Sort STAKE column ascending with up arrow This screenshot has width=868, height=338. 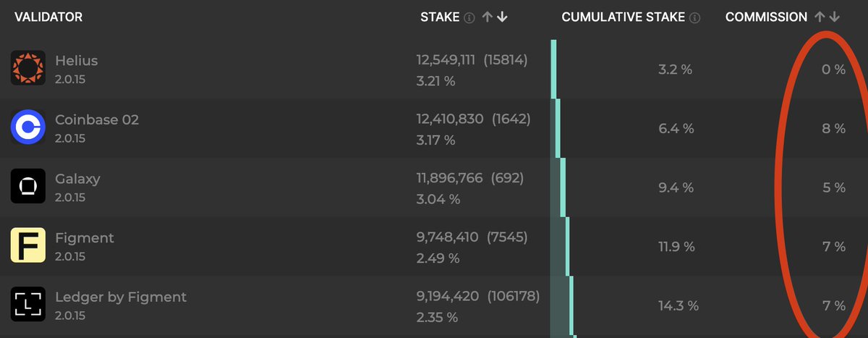tap(488, 17)
